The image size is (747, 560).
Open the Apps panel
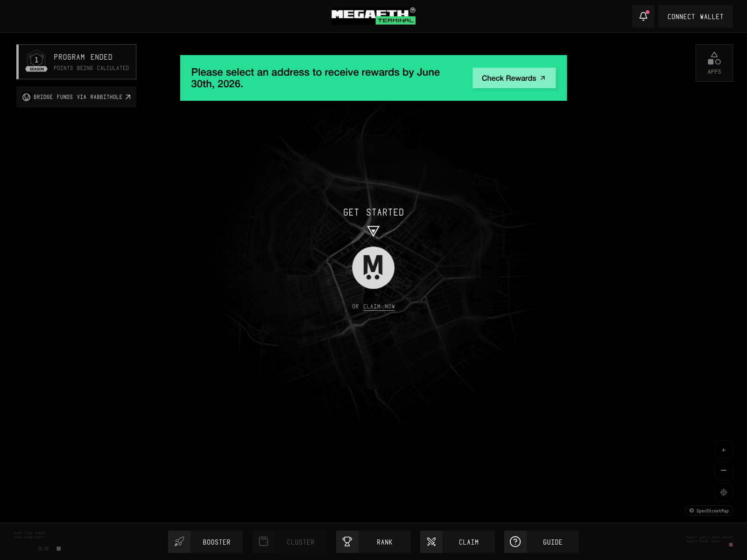click(714, 63)
